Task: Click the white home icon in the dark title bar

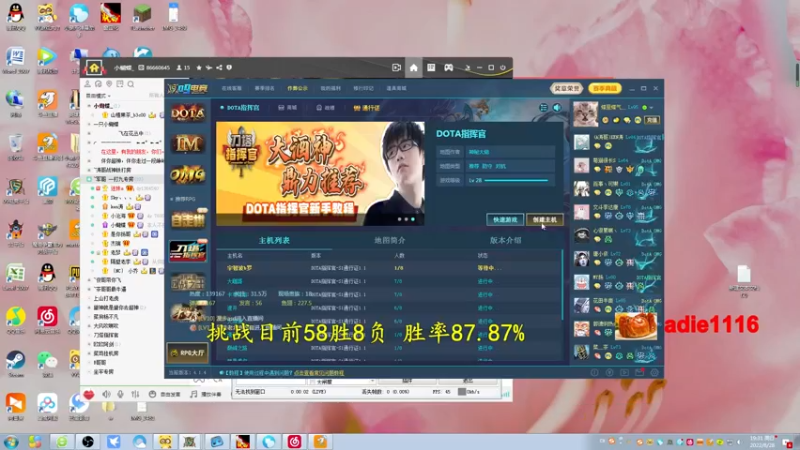Action: coord(413,68)
